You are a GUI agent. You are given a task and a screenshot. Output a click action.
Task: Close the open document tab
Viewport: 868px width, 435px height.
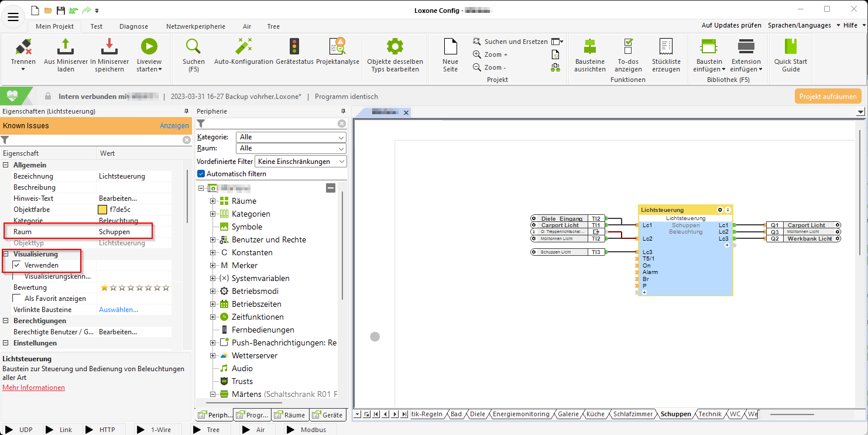[x=406, y=112]
